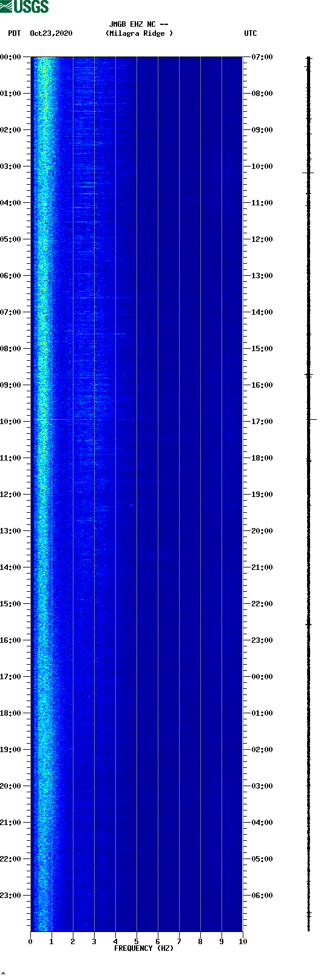Click the USGS logo
This screenshot has height=980, width=335.
coord(24,7)
